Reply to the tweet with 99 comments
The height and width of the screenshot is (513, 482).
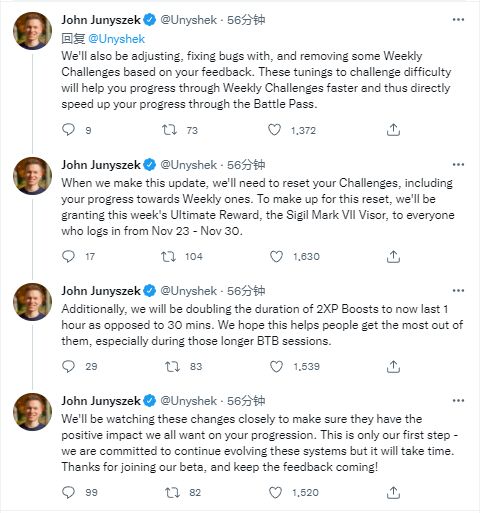click(69, 492)
